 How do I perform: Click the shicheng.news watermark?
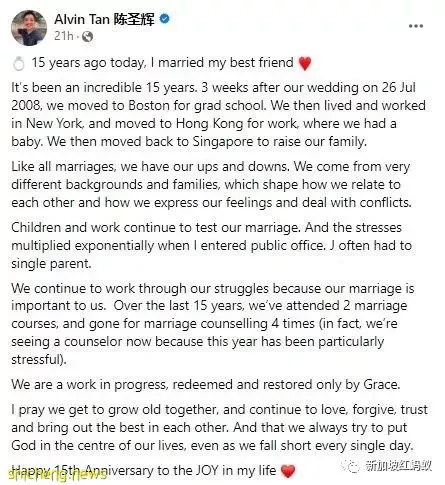coord(53,475)
